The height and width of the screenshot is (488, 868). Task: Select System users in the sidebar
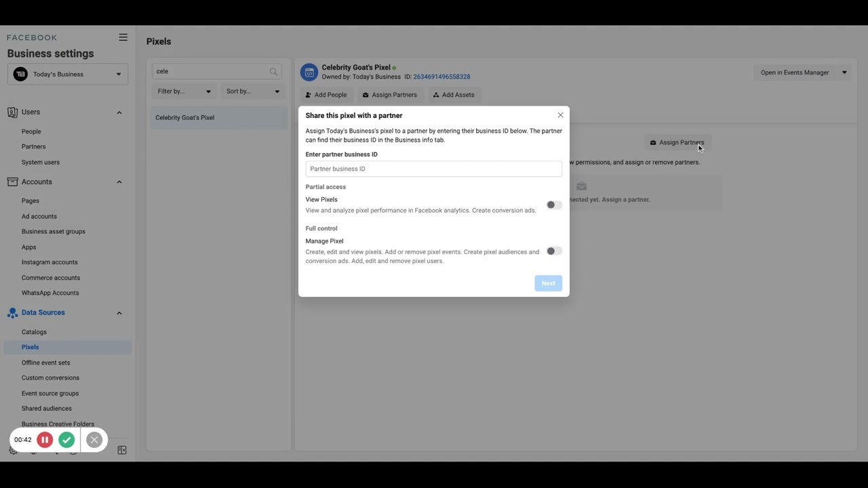[41, 162]
